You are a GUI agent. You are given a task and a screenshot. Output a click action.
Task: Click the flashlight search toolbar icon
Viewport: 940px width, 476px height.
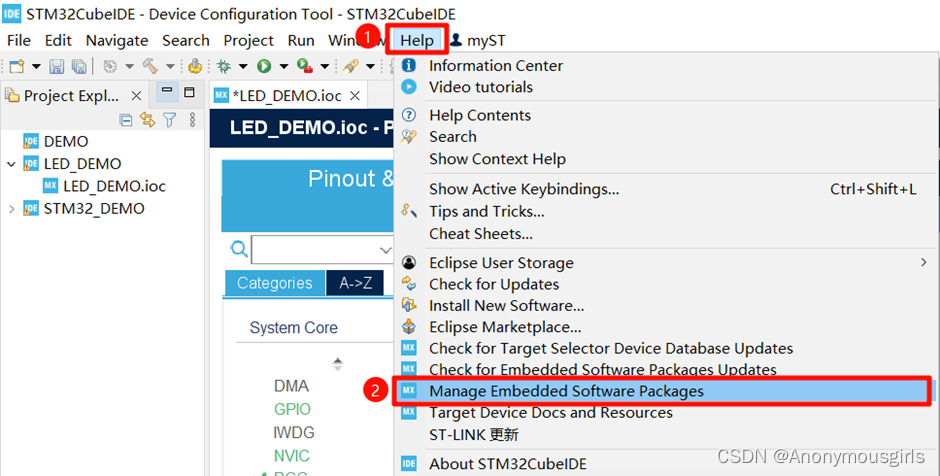tap(351, 66)
